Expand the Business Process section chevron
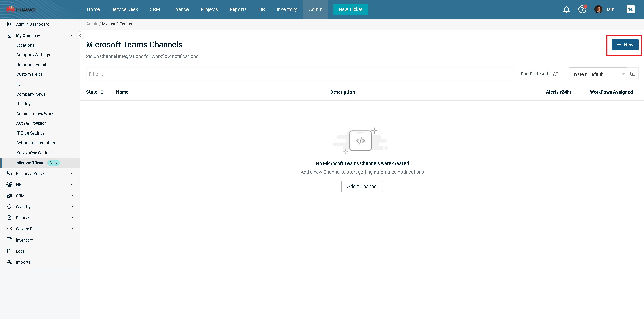This screenshot has width=644, height=319. 72,173
